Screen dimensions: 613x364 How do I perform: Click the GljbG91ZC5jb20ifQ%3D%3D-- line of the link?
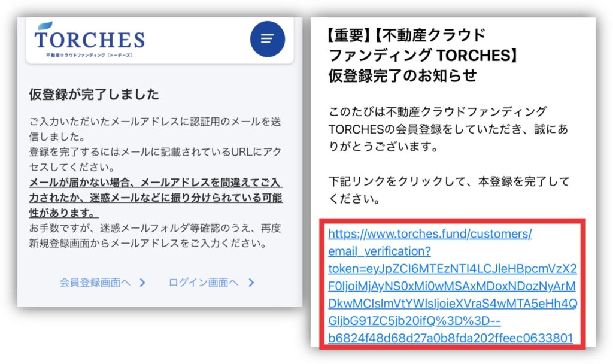(x=414, y=321)
